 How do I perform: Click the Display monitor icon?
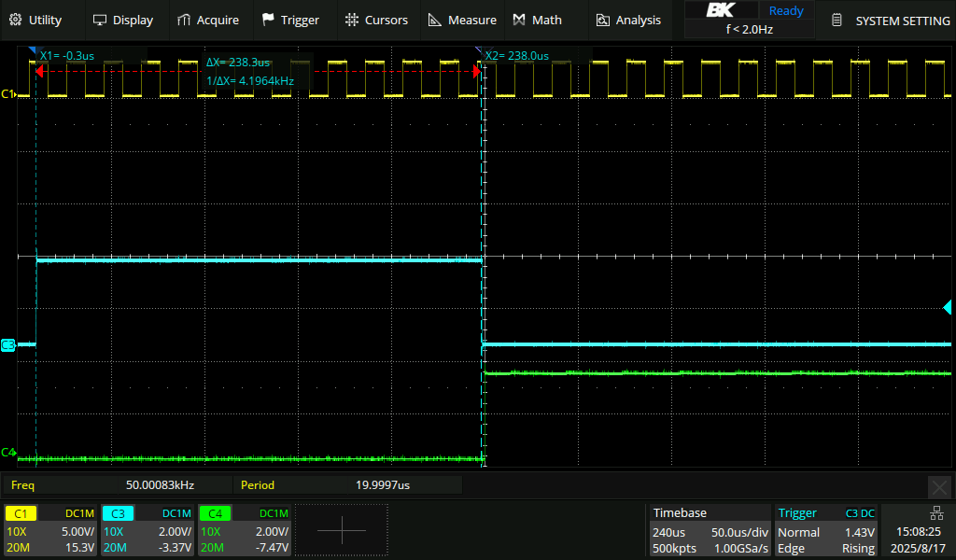pyautogui.click(x=99, y=21)
